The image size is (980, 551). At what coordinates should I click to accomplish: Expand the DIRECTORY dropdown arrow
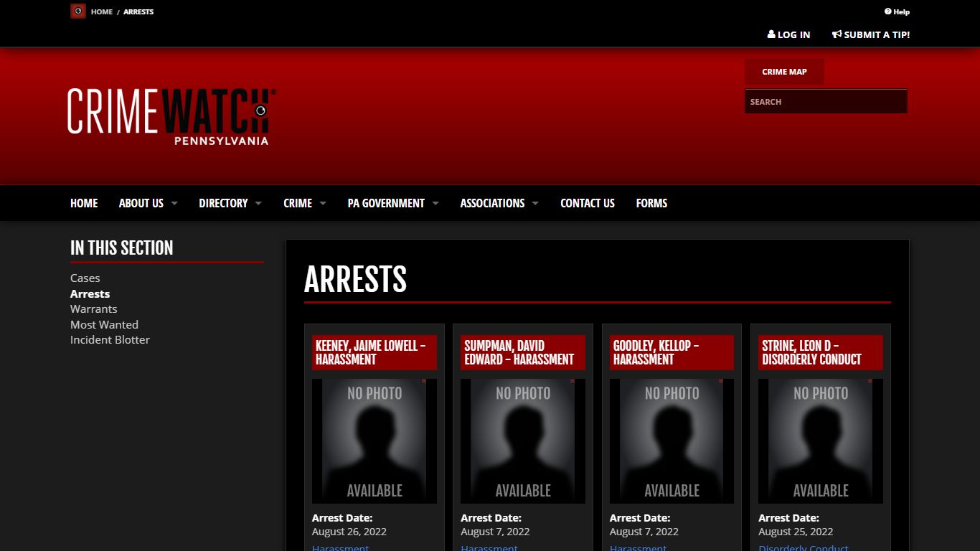tap(258, 204)
